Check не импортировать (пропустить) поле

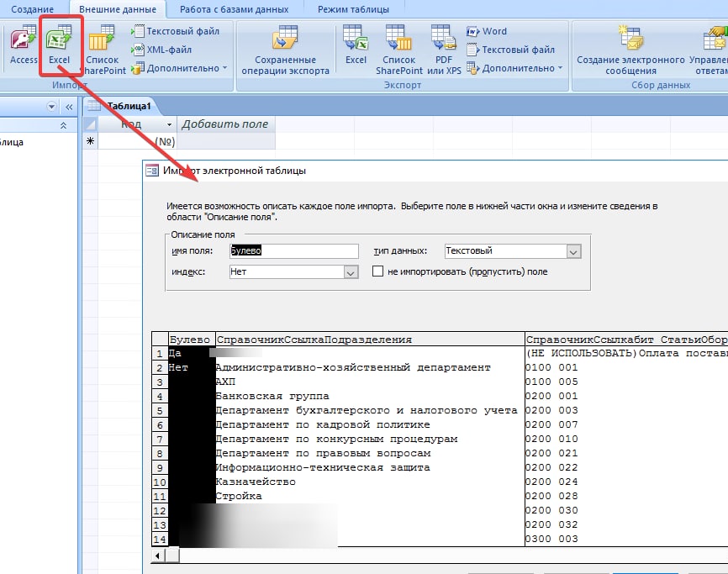click(378, 271)
